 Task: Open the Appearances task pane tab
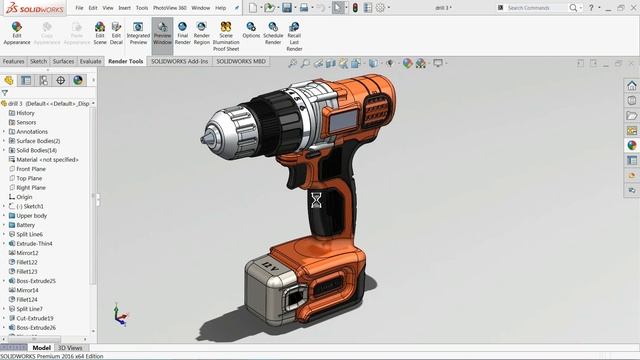click(x=632, y=145)
